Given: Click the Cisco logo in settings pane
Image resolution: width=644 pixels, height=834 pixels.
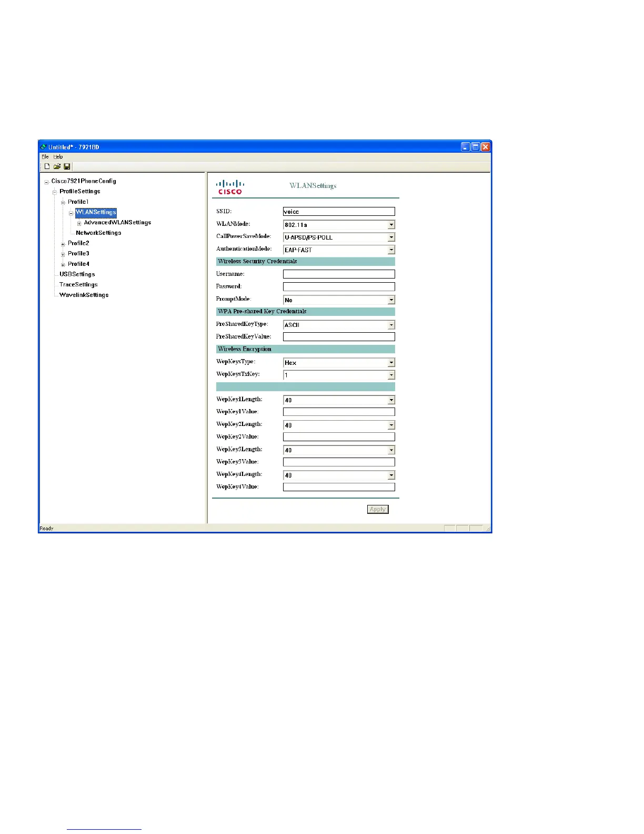Looking at the screenshot, I should pos(230,187).
